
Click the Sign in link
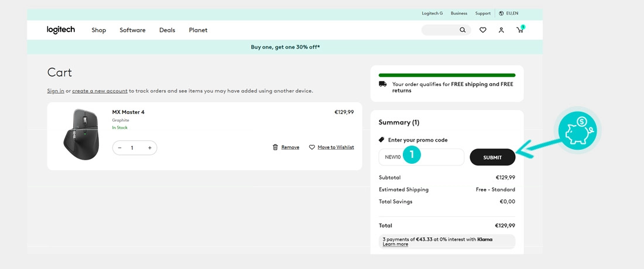click(x=56, y=91)
